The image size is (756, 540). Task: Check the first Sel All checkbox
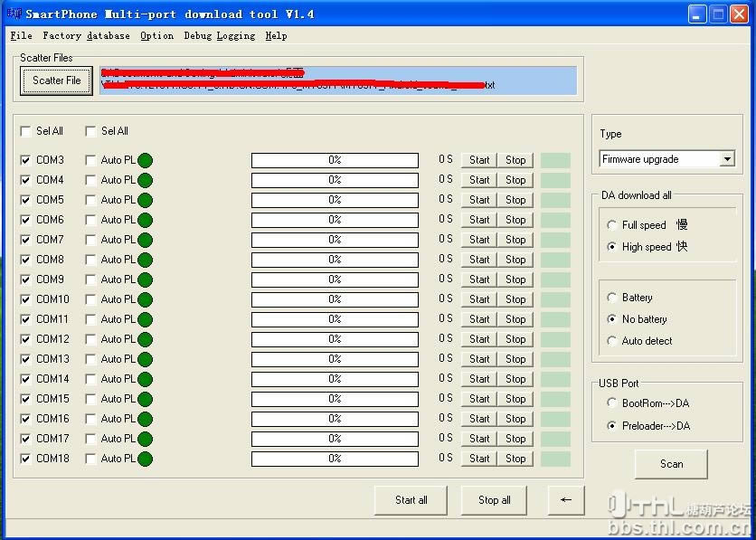click(25, 131)
